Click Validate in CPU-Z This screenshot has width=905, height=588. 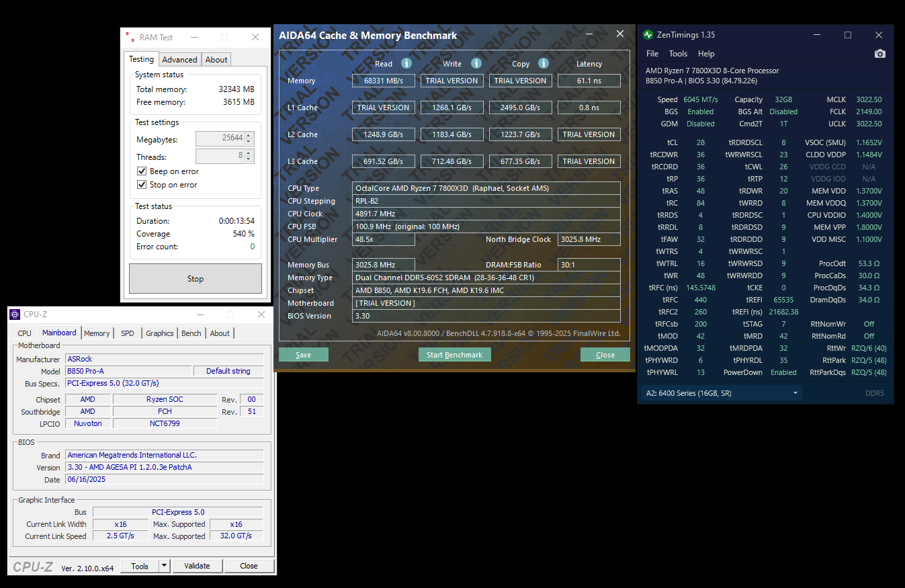[x=198, y=566]
